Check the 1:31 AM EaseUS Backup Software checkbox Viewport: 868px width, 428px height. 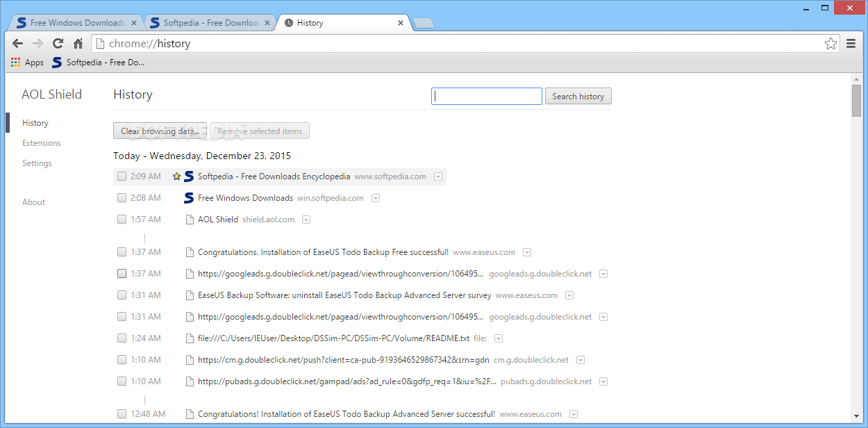(x=122, y=295)
